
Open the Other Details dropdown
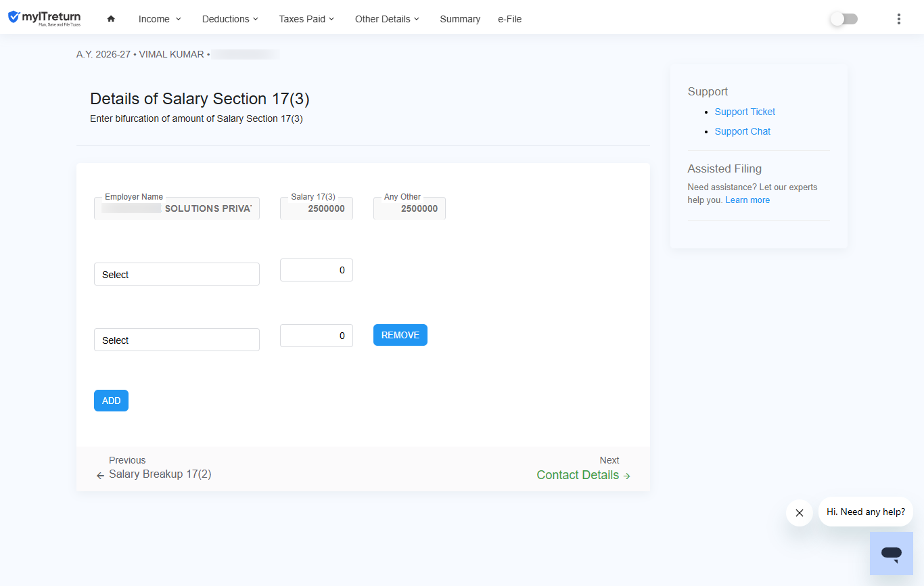tap(388, 19)
